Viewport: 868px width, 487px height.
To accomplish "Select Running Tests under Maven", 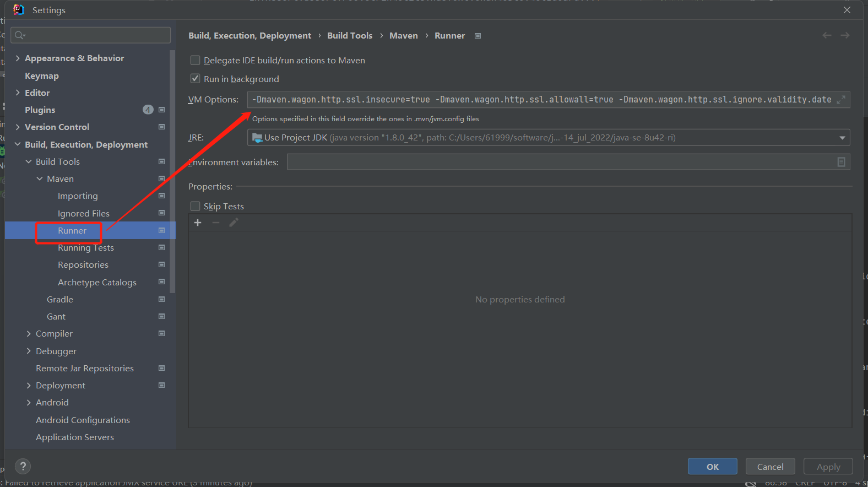I will (x=86, y=247).
